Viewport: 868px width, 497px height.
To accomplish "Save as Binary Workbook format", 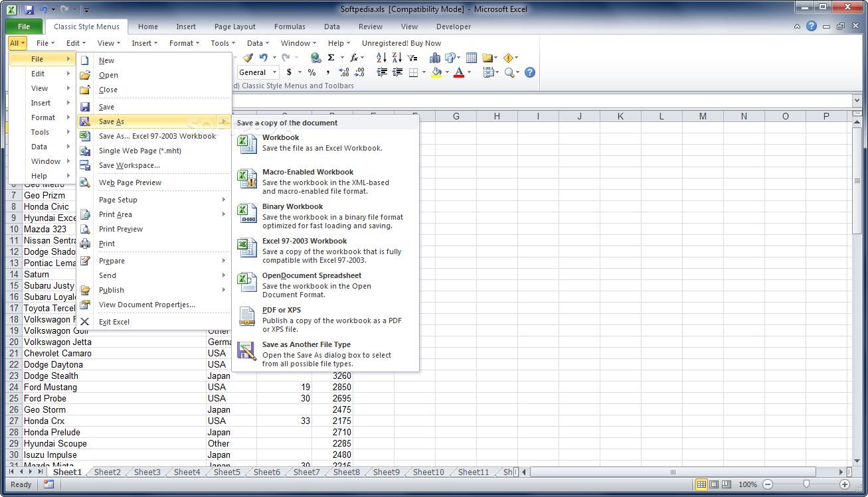I will (325, 216).
